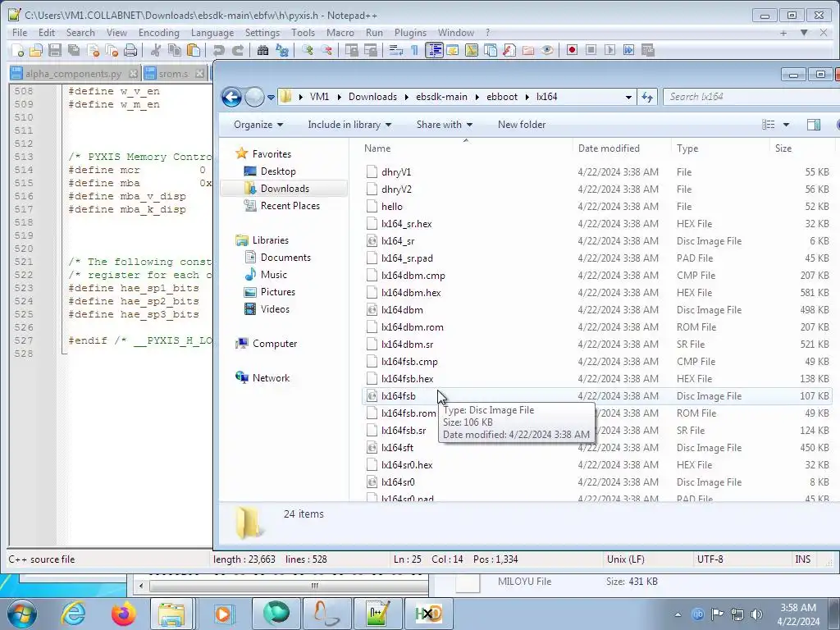
Task: Stop macro recording
Action: 591,50
